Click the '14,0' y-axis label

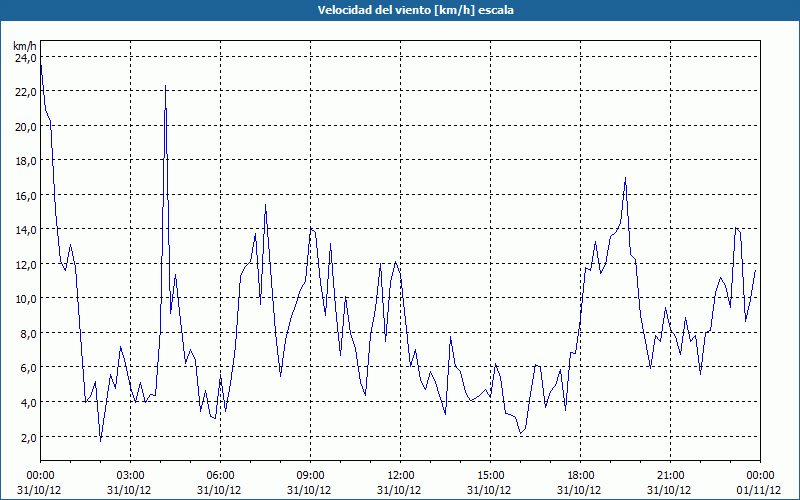[26, 230]
